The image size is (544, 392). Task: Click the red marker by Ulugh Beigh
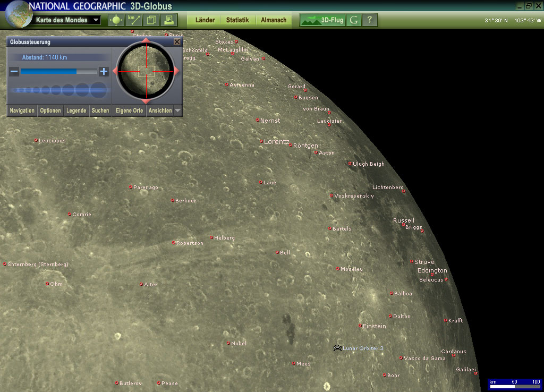350,164
